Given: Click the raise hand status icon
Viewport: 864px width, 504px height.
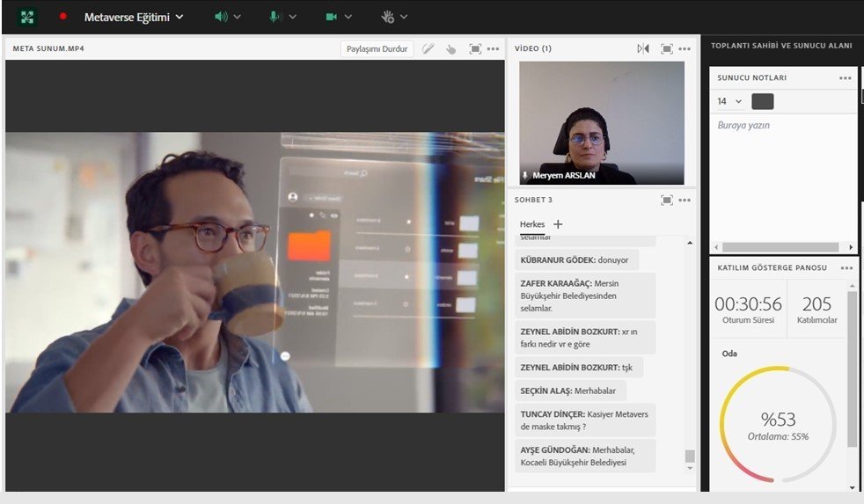Looking at the screenshot, I should click(387, 17).
